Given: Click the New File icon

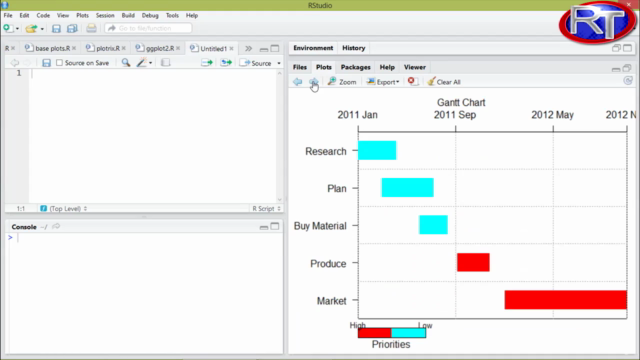Looking at the screenshot, I should [x=8, y=28].
